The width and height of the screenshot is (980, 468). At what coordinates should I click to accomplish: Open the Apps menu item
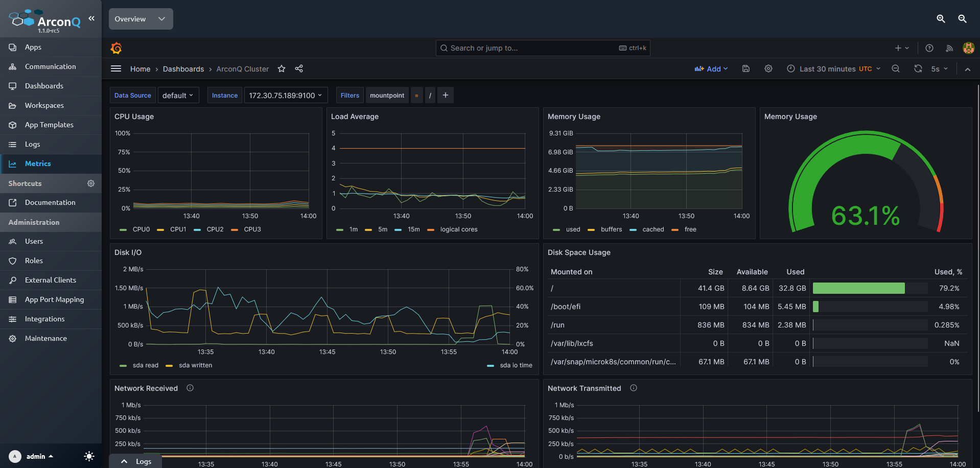(x=51, y=47)
